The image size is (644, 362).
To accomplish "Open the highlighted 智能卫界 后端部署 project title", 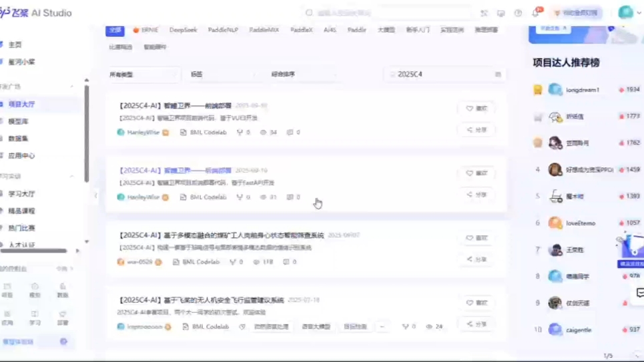I will point(175,170).
